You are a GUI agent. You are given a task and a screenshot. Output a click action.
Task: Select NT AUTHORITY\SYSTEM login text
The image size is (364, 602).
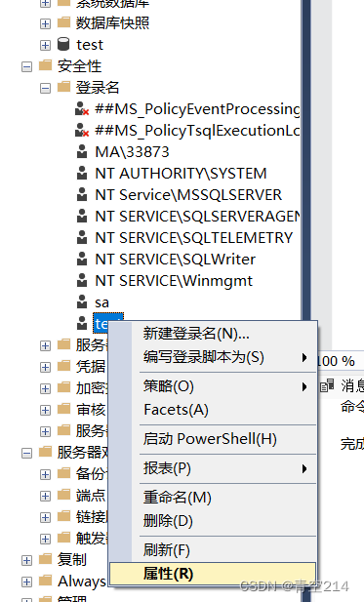pos(181,174)
